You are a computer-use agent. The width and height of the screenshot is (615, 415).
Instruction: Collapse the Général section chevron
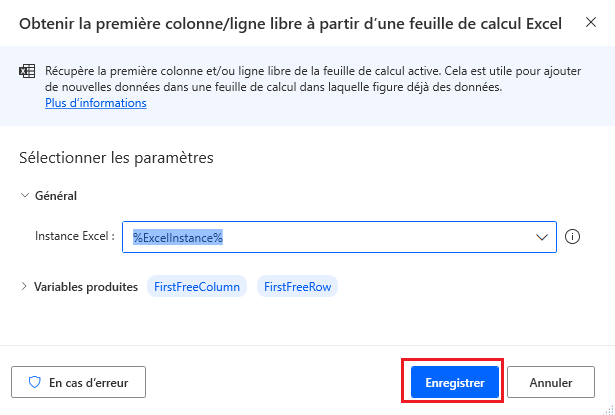pos(24,196)
